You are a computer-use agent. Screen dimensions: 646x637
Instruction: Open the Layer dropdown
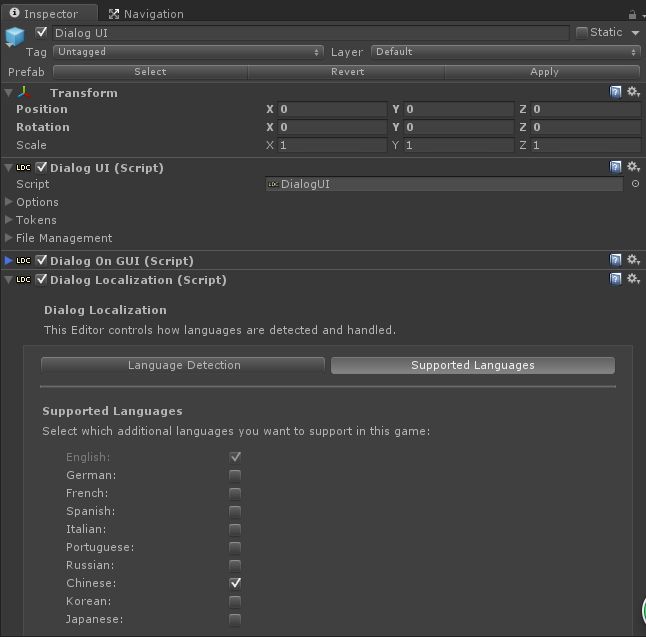505,52
